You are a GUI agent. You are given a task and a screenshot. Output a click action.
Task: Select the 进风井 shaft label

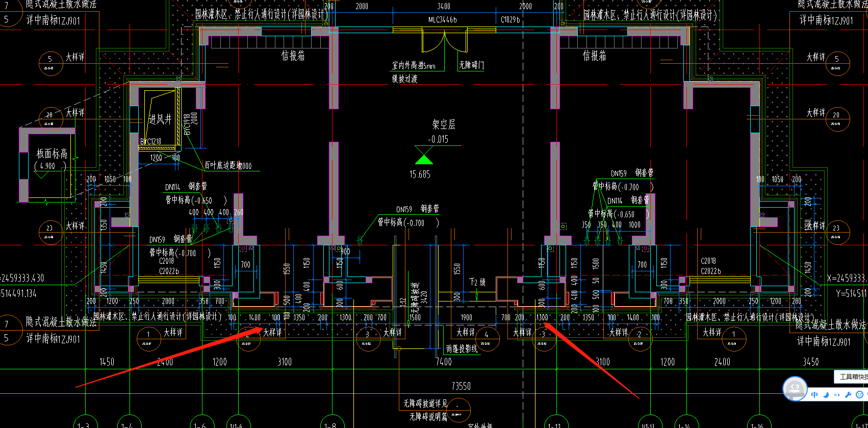160,119
